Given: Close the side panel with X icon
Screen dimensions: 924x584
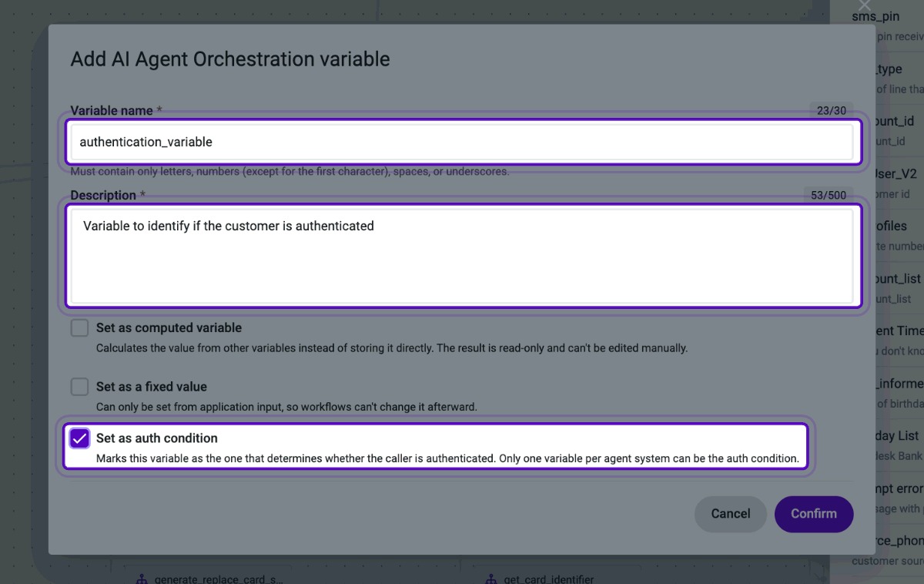Looking at the screenshot, I should tap(865, 5).
